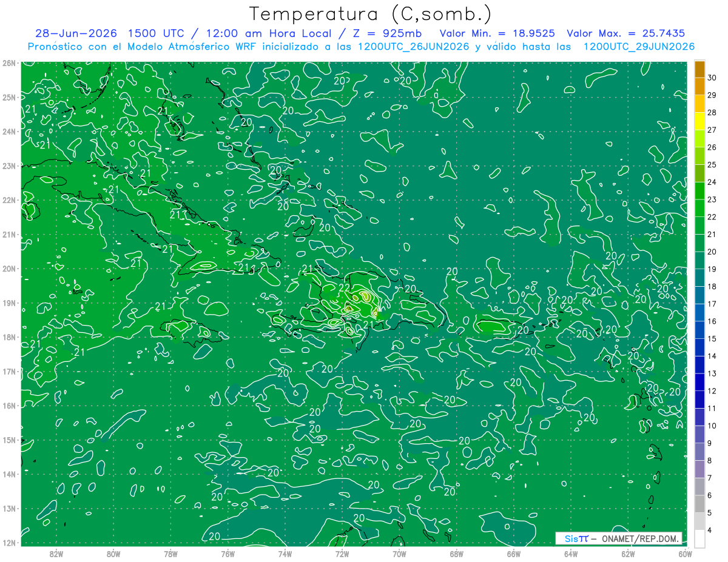Image resolution: width=728 pixels, height=562 pixels.
Task: Click the "25N" latitude axis label
Action: [x=9, y=97]
